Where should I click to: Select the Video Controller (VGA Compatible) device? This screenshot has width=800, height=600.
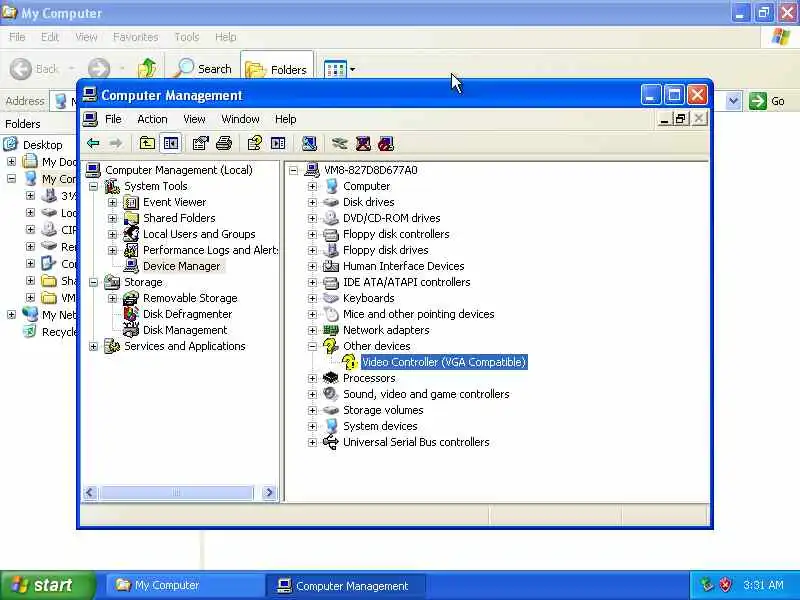[444, 362]
